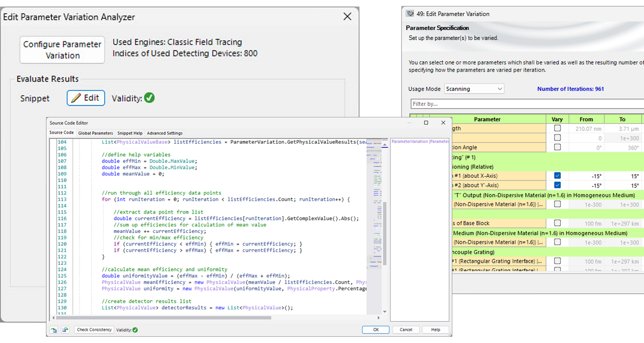Click the code editor scroll-down arrow
Image resolution: width=644 pixels, height=343 pixels.
click(384, 311)
